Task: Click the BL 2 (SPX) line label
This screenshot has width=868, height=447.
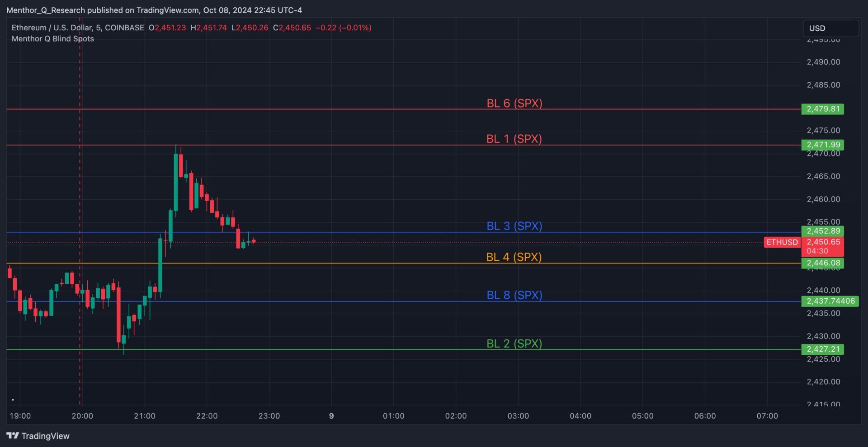Action: point(514,343)
